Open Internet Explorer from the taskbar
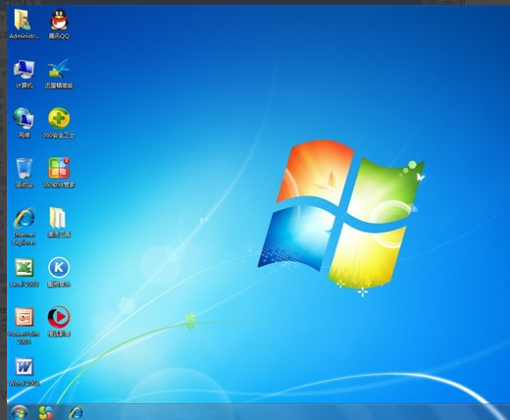 coord(76,413)
